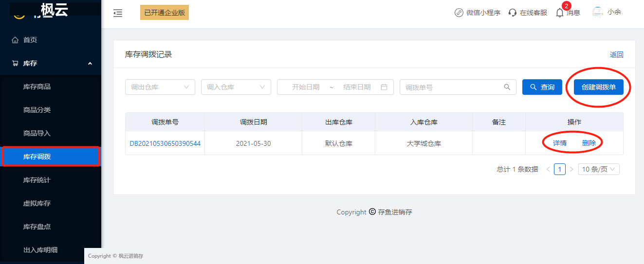Click the 大学城仓库 cell

point(424,143)
